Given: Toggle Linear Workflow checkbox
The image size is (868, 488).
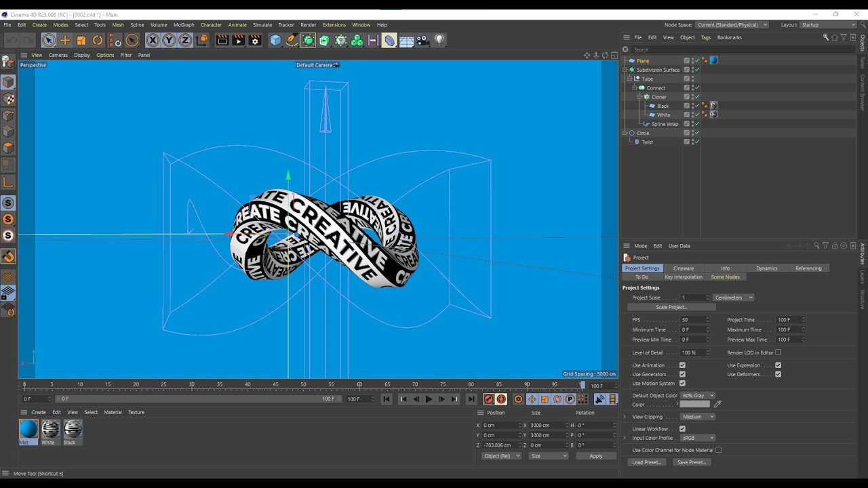Looking at the screenshot, I should pos(682,428).
